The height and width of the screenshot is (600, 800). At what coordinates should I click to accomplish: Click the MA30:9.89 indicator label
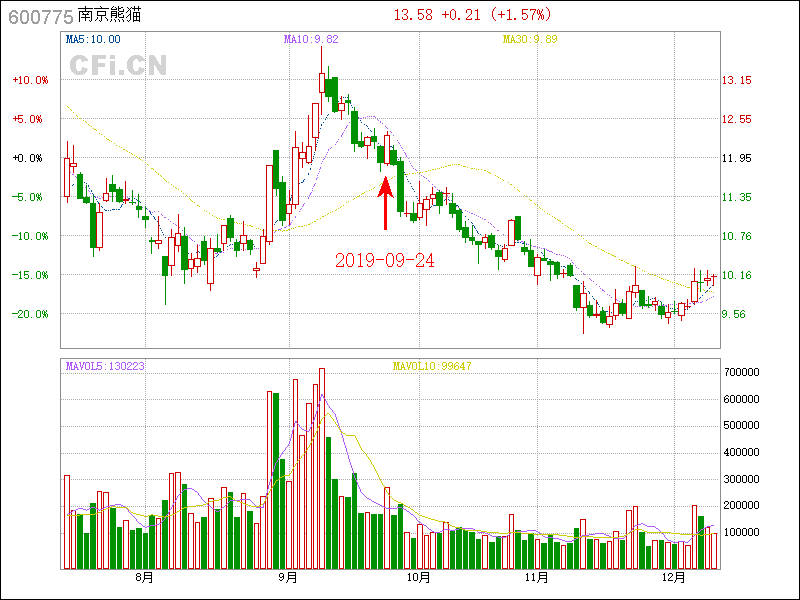coord(530,39)
